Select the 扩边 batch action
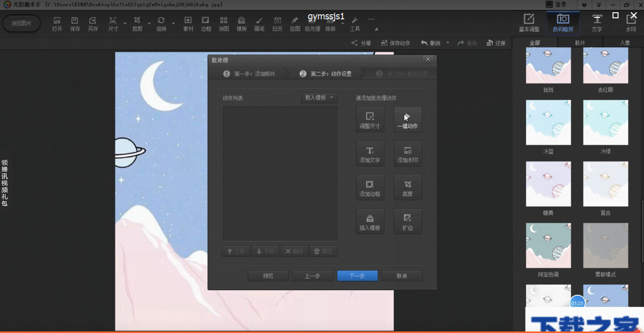The image size is (644, 333). [x=407, y=221]
